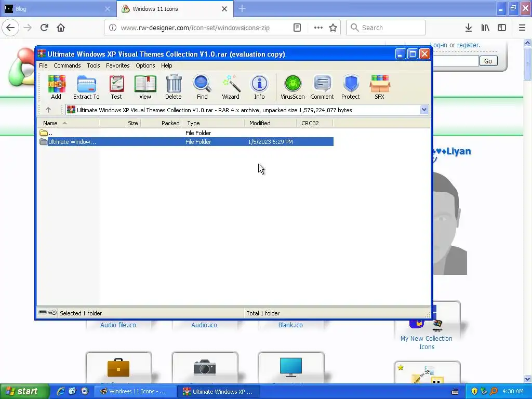Switch to Windows 11 Icons taskbar button
532x399 pixels.
135,392
